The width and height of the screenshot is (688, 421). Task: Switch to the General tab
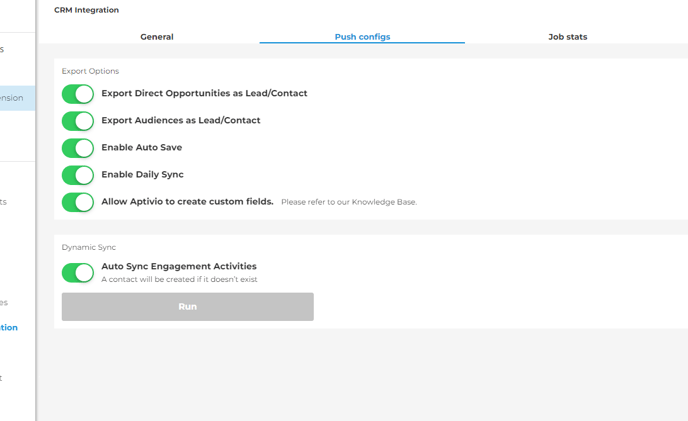pyautogui.click(x=157, y=37)
